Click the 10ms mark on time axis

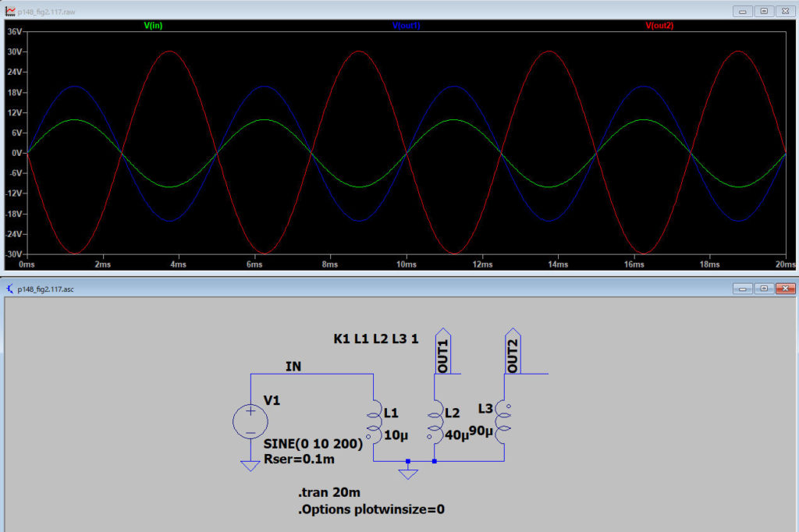click(x=406, y=265)
